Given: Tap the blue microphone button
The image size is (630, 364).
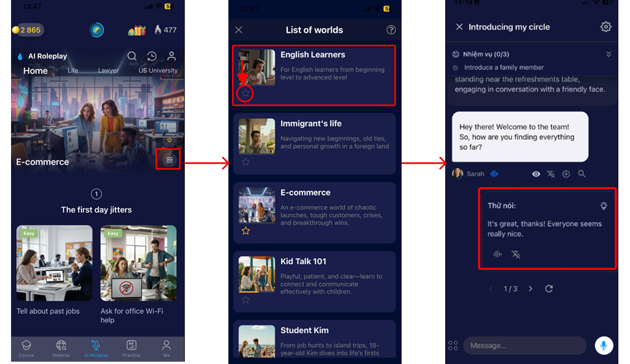Looking at the screenshot, I should pyautogui.click(x=604, y=345).
